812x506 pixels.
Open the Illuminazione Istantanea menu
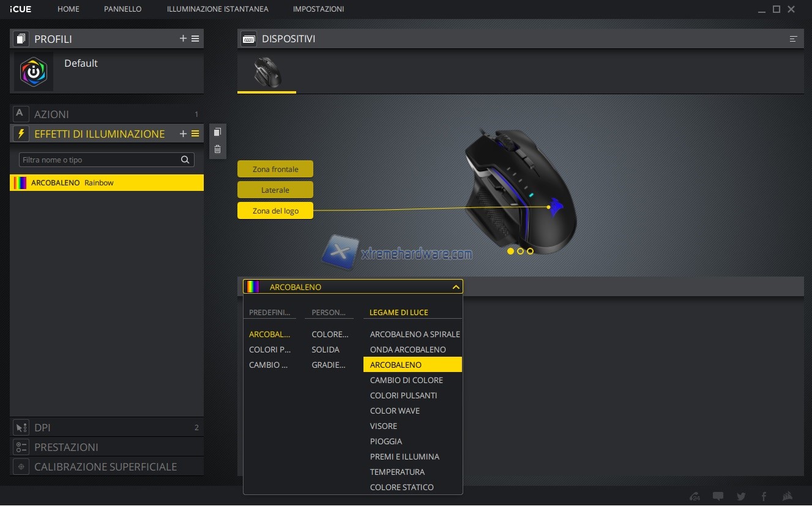tap(217, 9)
